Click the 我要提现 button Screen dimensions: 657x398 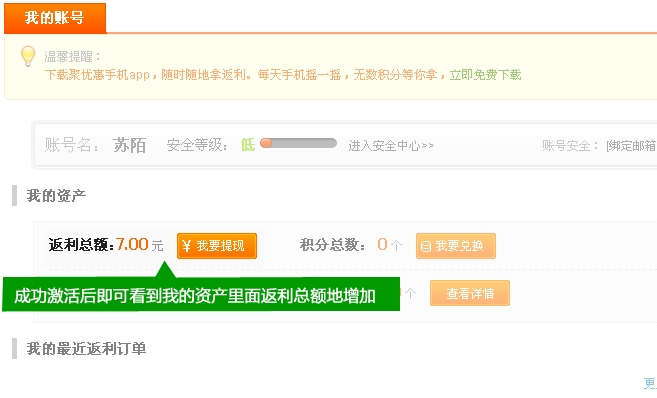tap(217, 246)
